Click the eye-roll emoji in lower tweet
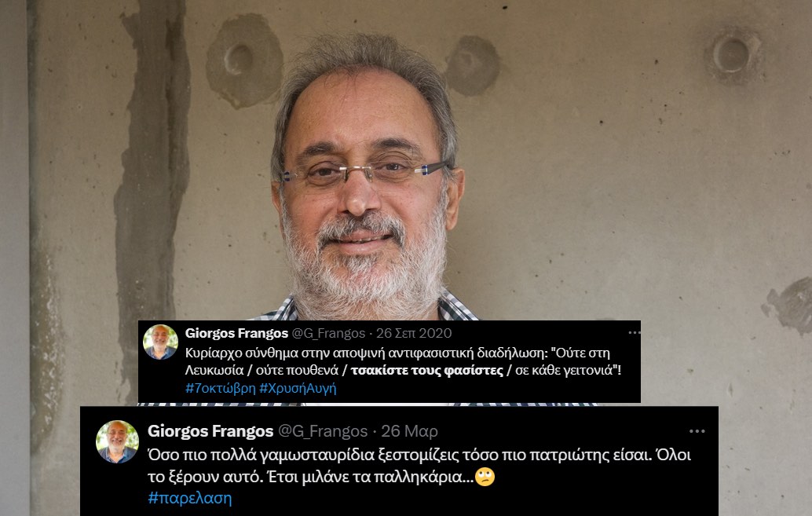Image resolution: width=812 pixels, height=516 pixels. point(485,477)
